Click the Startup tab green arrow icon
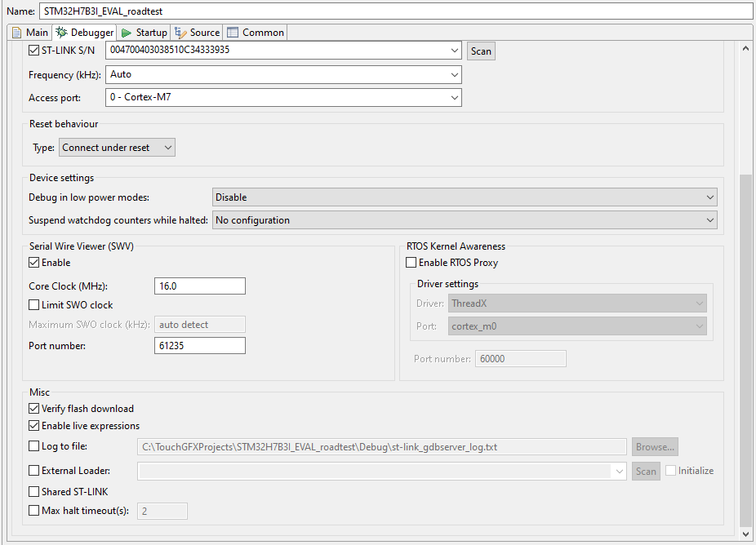756x545 pixels. (x=127, y=33)
